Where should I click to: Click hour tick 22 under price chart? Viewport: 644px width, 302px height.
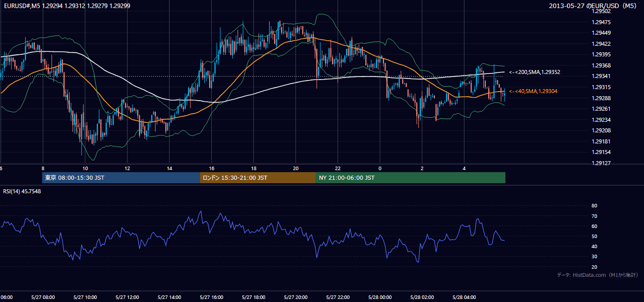338,169
